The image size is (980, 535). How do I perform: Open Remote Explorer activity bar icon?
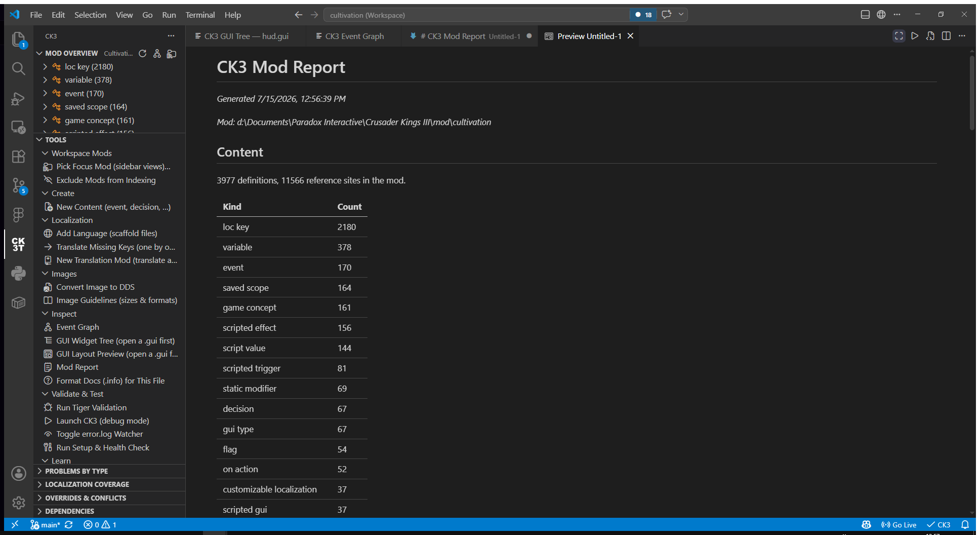click(18, 127)
